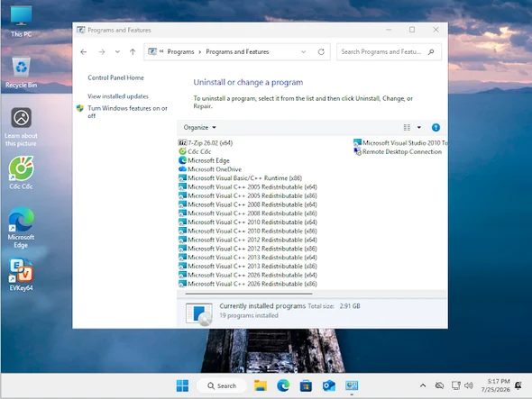Select Visual C++ 2026 Redistributable (x86)

coord(248,284)
